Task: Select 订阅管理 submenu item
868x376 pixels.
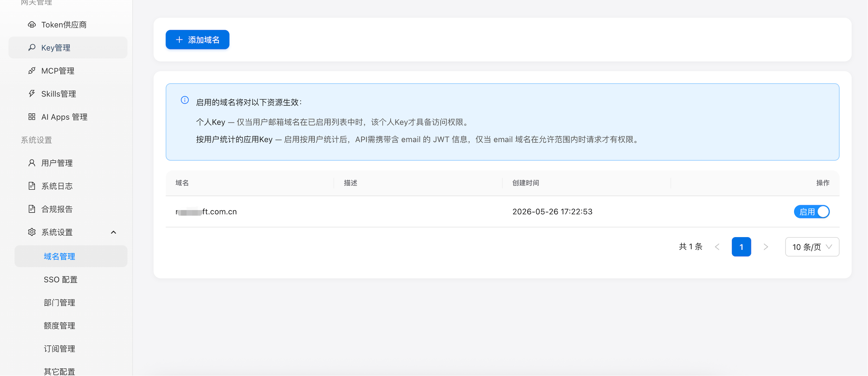Action: pyautogui.click(x=71, y=349)
